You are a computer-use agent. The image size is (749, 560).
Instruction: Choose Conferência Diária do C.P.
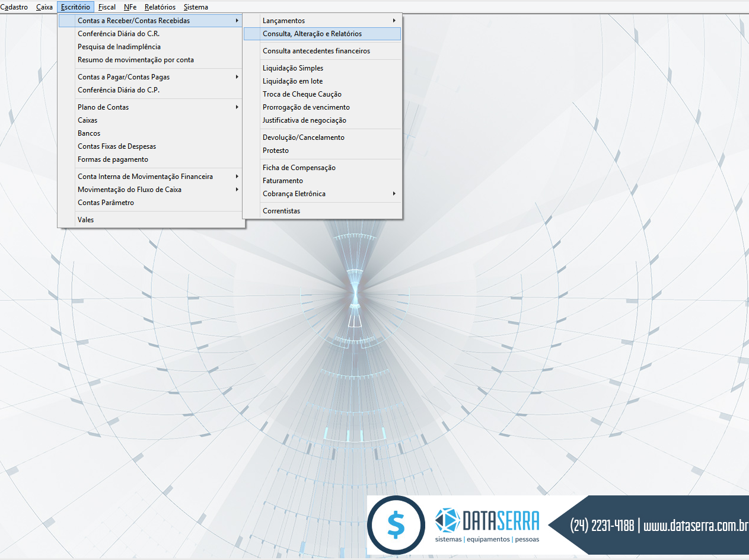click(x=151, y=90)
